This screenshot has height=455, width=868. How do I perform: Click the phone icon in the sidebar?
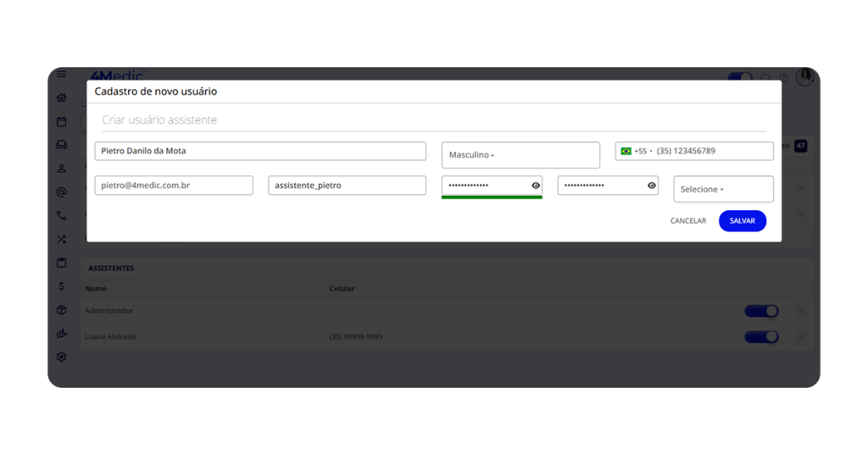61,216
